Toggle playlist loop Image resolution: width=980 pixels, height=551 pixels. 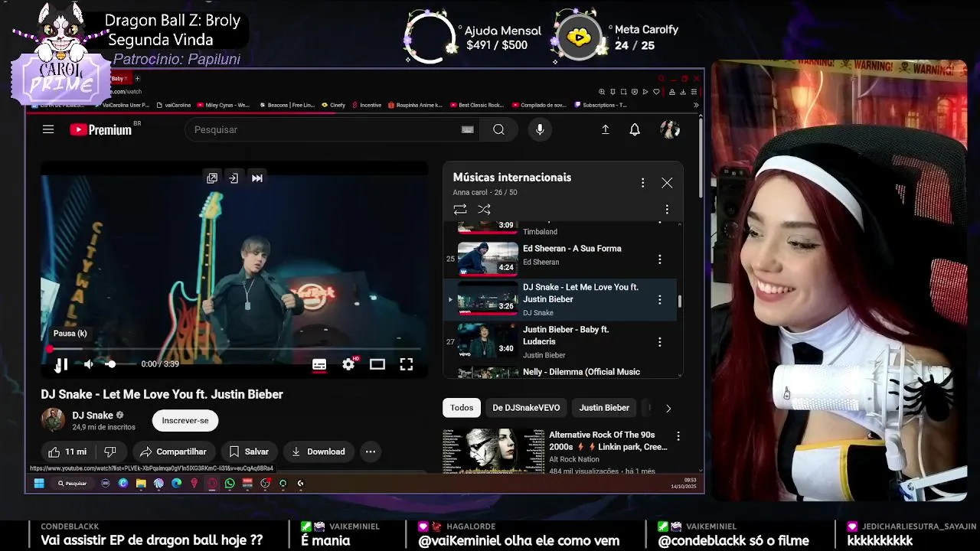pyautogui.click(x=459, y=209)
